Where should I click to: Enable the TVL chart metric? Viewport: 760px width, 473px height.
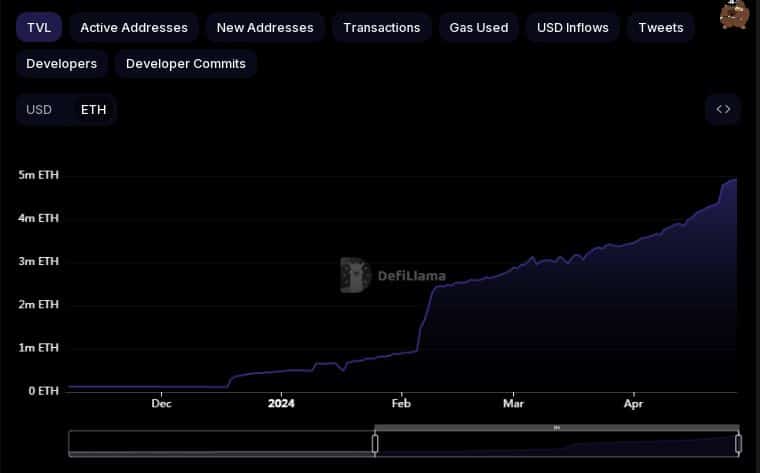click(38, 27)
